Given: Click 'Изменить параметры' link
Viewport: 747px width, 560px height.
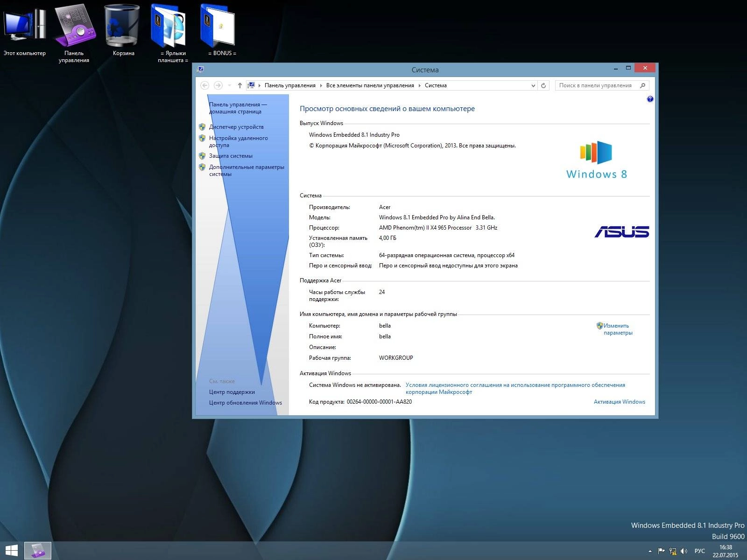Looking at the screenshot, I should click(618, 329).
